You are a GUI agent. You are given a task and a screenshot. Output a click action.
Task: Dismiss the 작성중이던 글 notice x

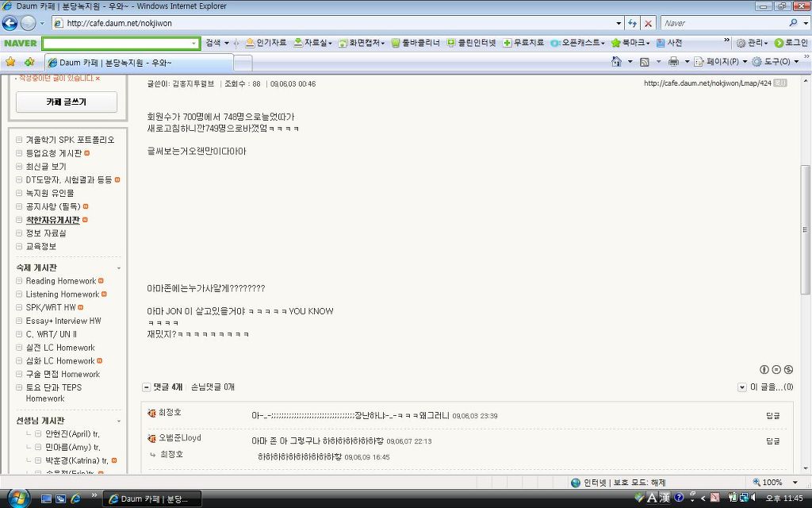pos(98,79)
